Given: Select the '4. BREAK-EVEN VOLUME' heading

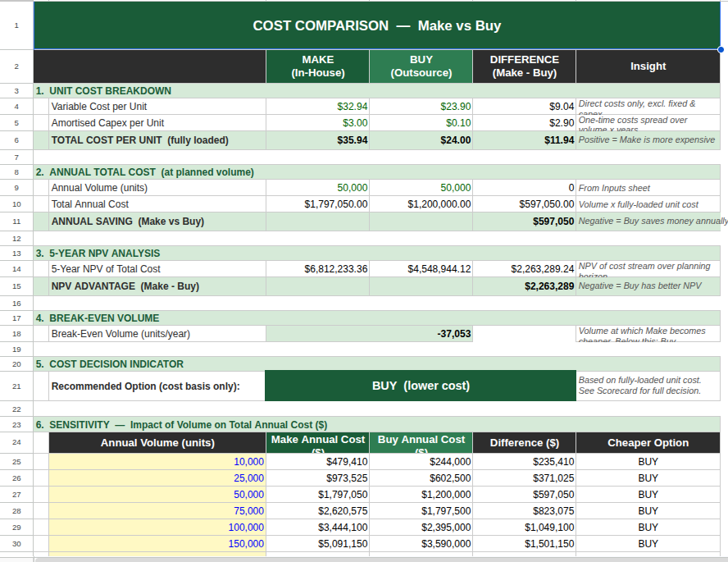Looking at the screenshot, I should pyautogui.click(x=376, y=318).
